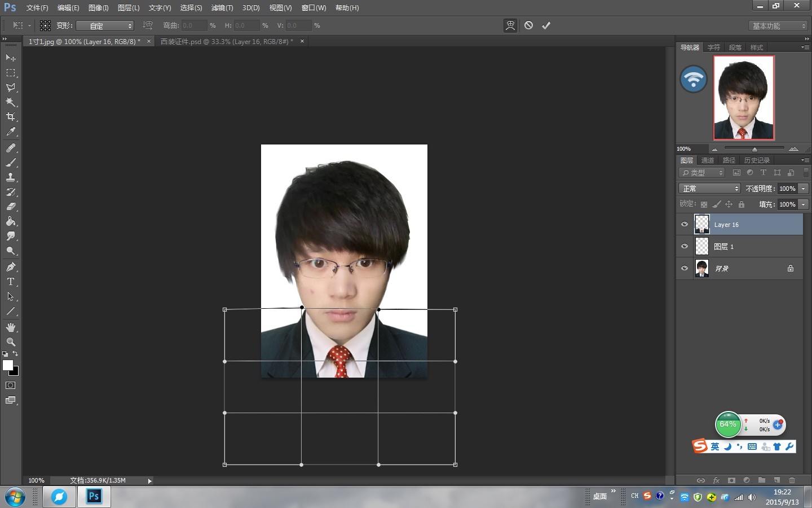This screenshot has height=508, width=812.
Task: Toggle warp and free transform mode
Action: pos(510,25)
